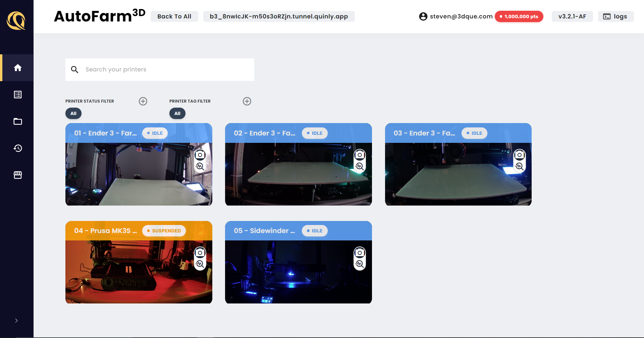Select the All tag filter chip

pos(177,113)
